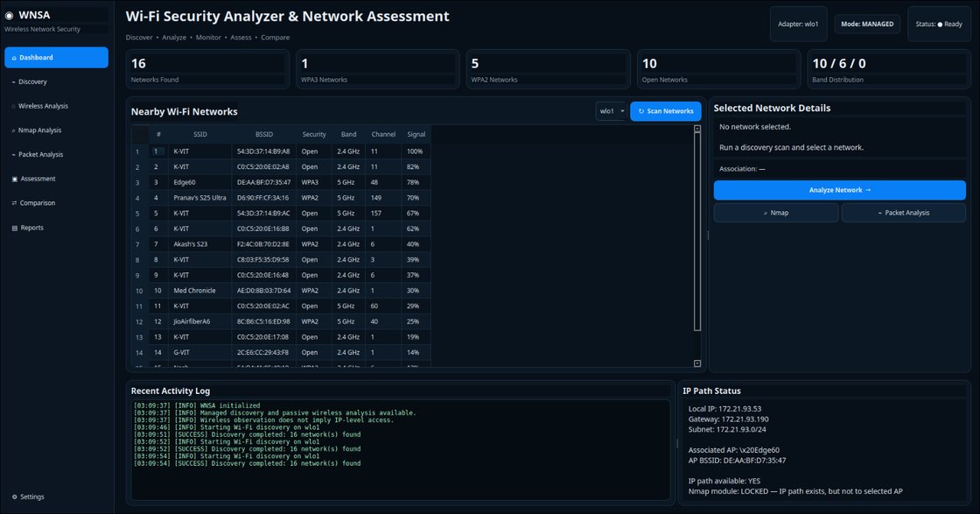
Task: Open the Comparison page
Action: (x=56, y=203)
